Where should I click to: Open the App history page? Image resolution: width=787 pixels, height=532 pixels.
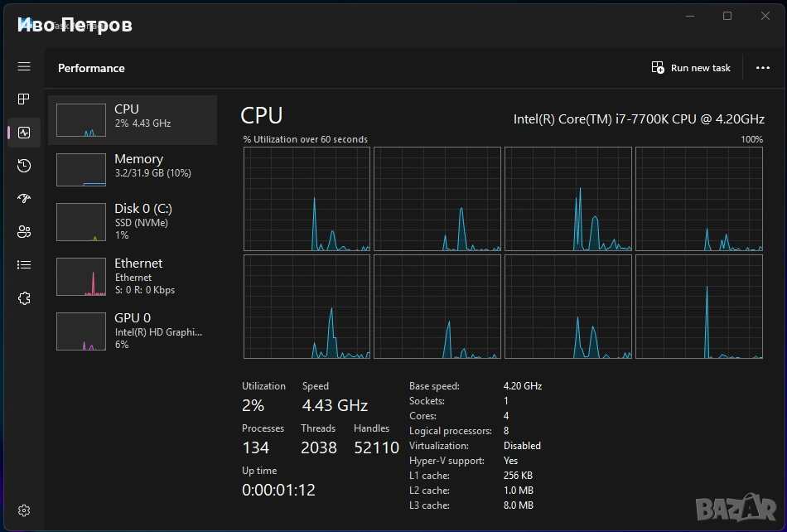pyautogui.click(x=24, y=166)
